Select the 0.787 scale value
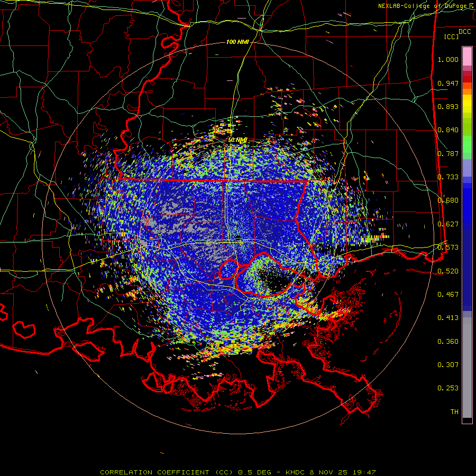The height and width of the screenshot is (476, 476). pyautogui.click(x=448, y=153)
